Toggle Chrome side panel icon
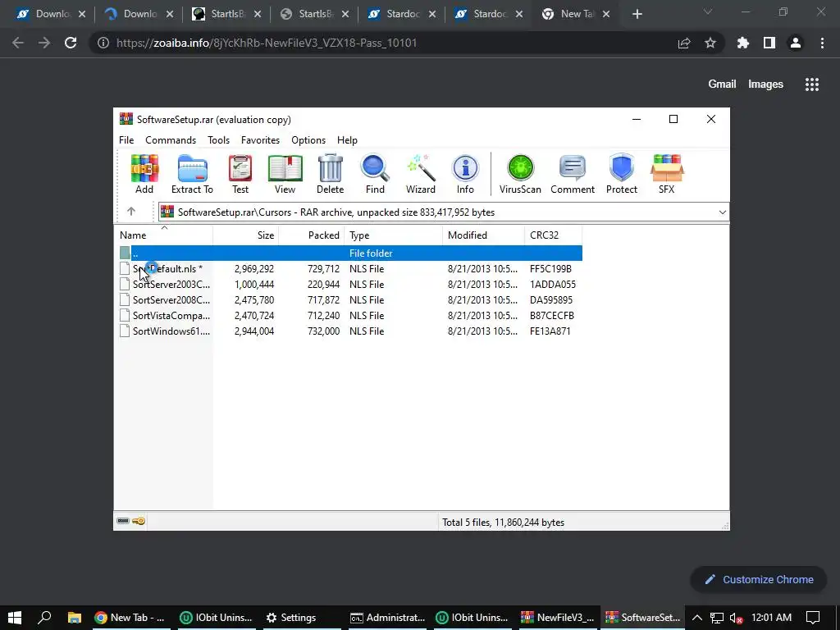This screenshot has width=840, height=630. click(769, 43)
